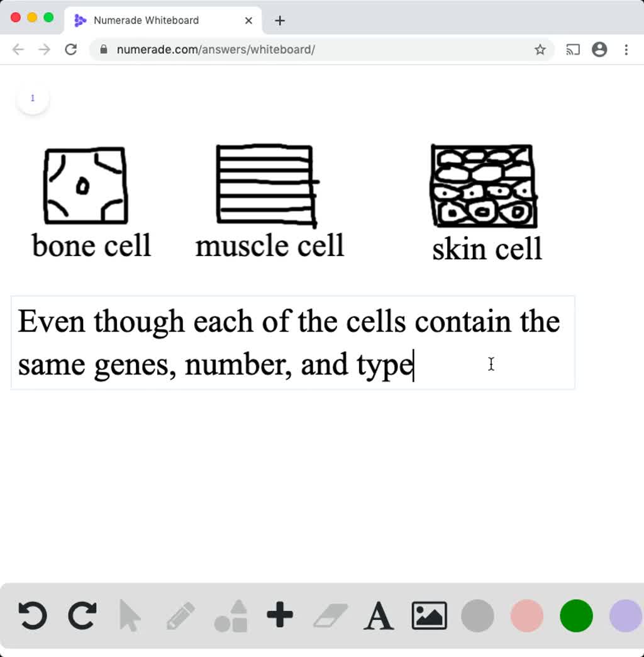Pick the pink color swatch
644x657 pixels.
pyautogui.click(x=526, y=616)
